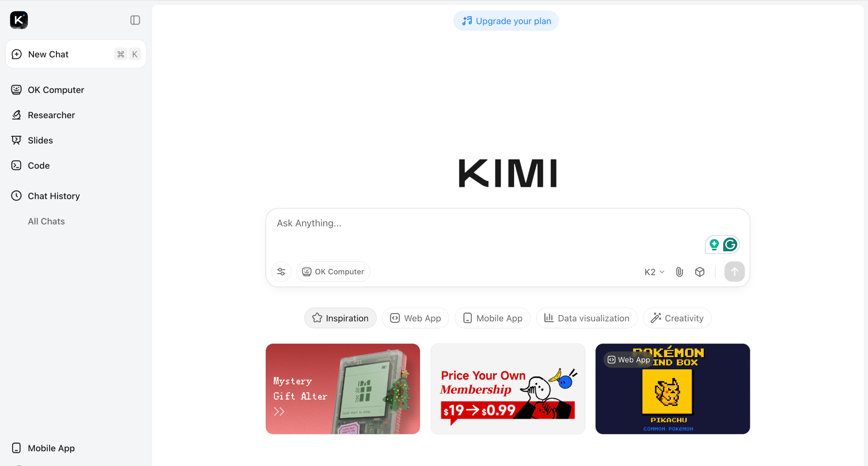This screenshot has height=466, width=868.
Task: Click the green lightbulb suggestion icon
Action: coord(714,244)
